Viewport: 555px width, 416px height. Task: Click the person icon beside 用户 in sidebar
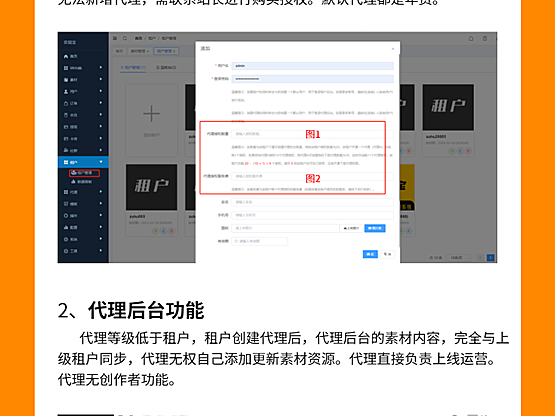click(x=66, y=91)
